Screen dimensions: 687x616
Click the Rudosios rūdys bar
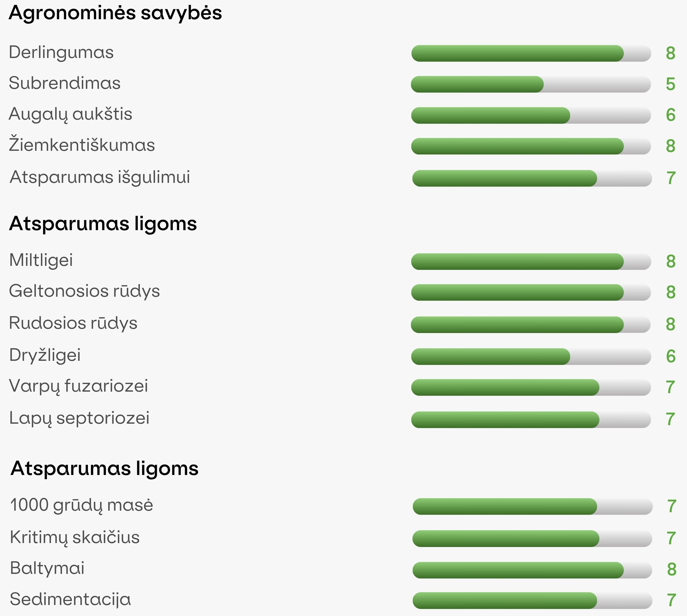pos(531,324)
